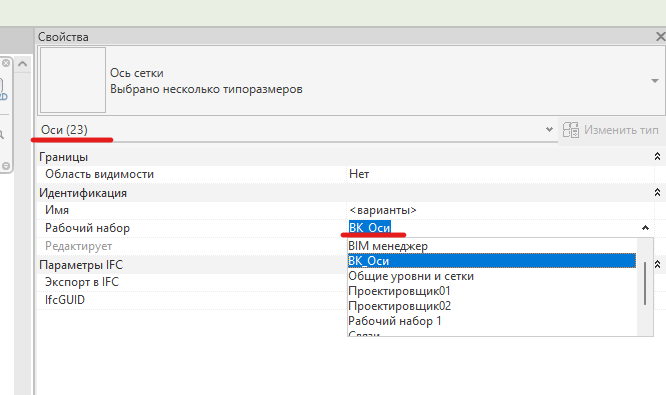
Task: Expand the Оси (23) filter dropdown
Action: pyautogui.click(x=549, y=130)
